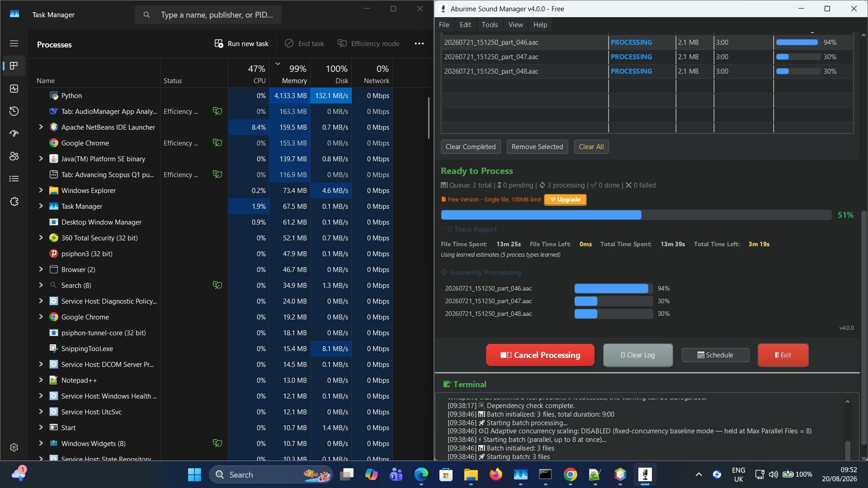The height and width of the screenshot is (488, 868).
Task: Open App history in Task Manager sidebar
Action: click(14, 111)
